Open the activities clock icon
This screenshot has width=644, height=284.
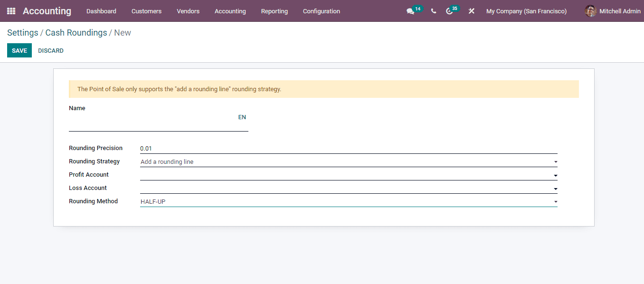[450, 11]
